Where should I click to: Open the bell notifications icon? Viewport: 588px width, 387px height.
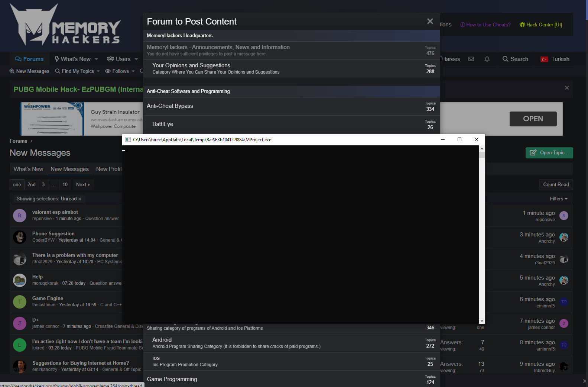(487, 59)
